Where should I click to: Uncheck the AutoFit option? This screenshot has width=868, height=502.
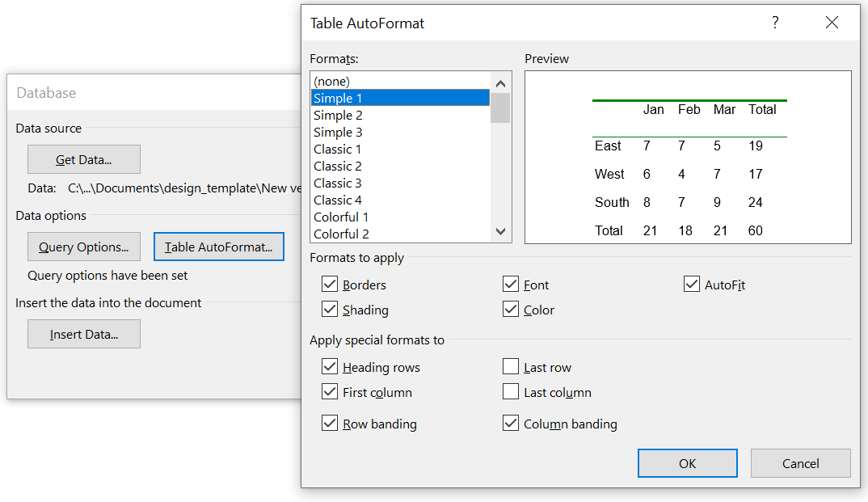pyautogui.click(x=692, y=285)
